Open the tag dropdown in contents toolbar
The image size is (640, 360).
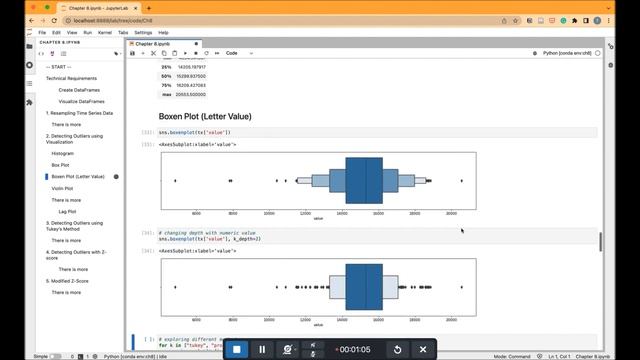click(x=118, y=53)
